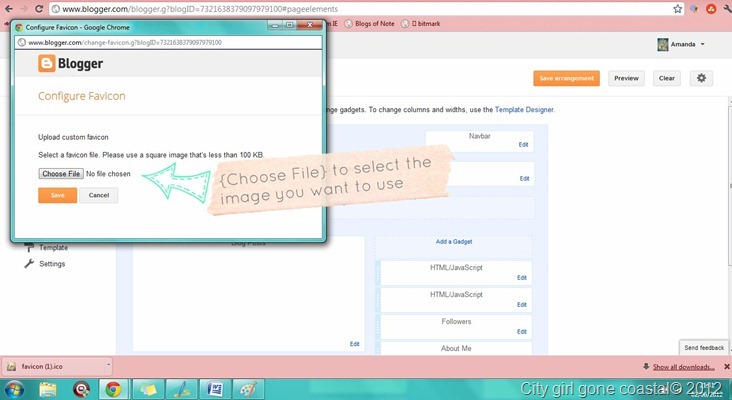Click the Blogger logo in the popup
The width and height of the screenshot is (732, 400).
[70, 63]
